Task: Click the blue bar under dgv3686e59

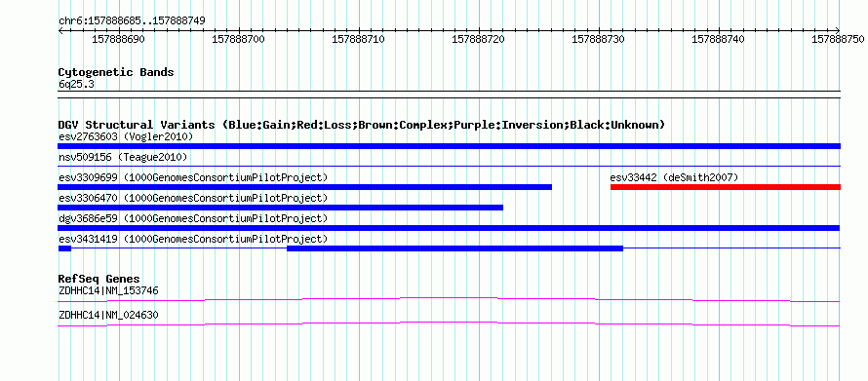Action: tap(449, 228)
